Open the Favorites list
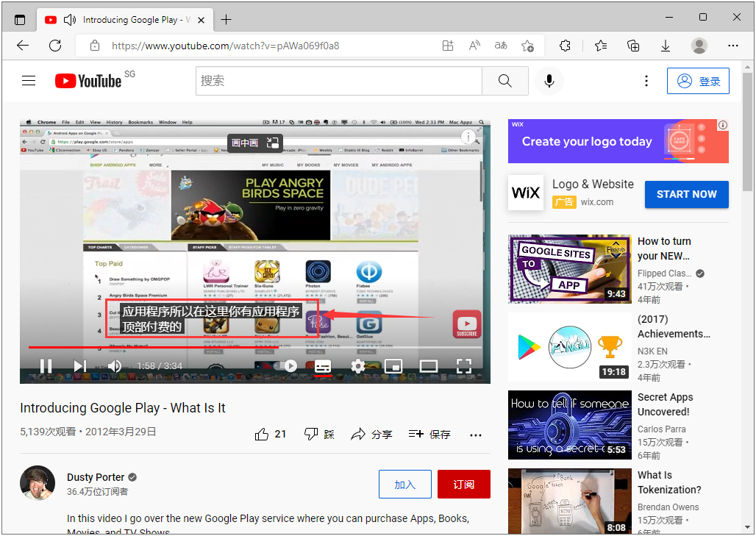The height and width of the screenshot is (536, 756). pos(601,46)
